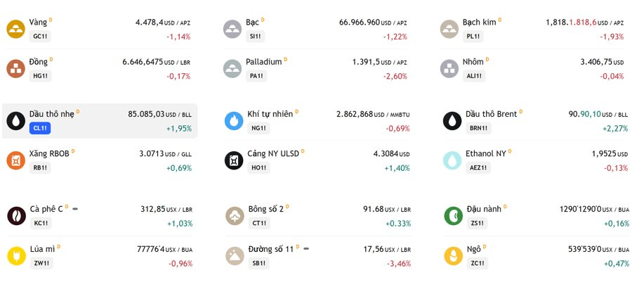Viewport: 644px width, 287px height.
Task: Open the Bạch kim commodity name
Action: (x=479, y=23)
